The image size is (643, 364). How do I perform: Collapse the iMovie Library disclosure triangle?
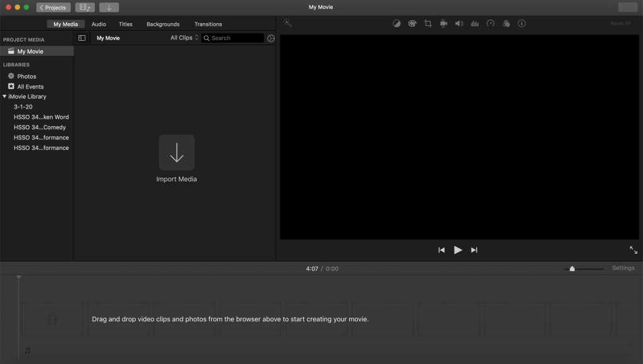(x=5, y=97)
